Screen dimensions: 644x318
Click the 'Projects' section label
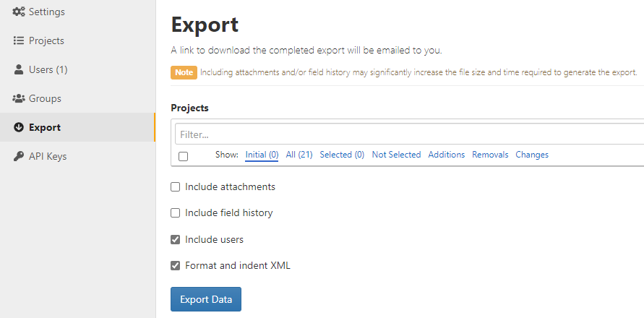(190, 108)
